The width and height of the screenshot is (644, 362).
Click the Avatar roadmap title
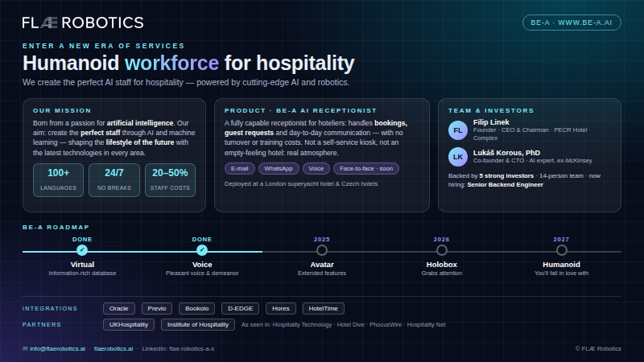coord(321,265)
